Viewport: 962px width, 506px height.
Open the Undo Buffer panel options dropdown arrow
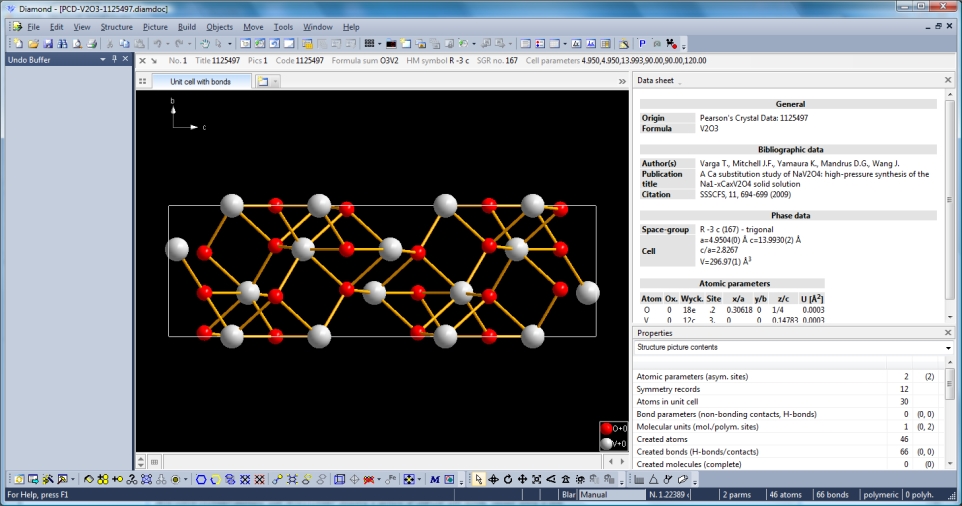tap(102, 60)
